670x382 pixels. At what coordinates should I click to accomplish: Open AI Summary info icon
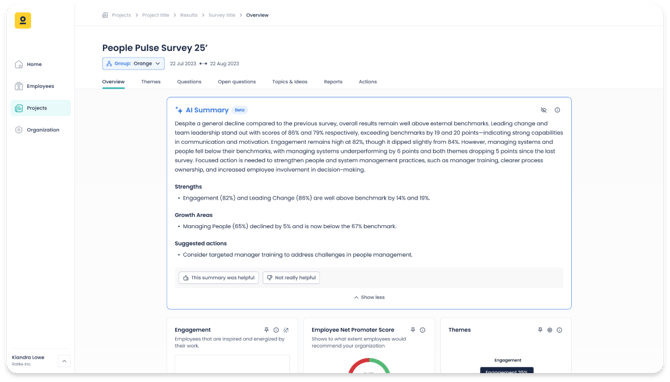(557, 110)
